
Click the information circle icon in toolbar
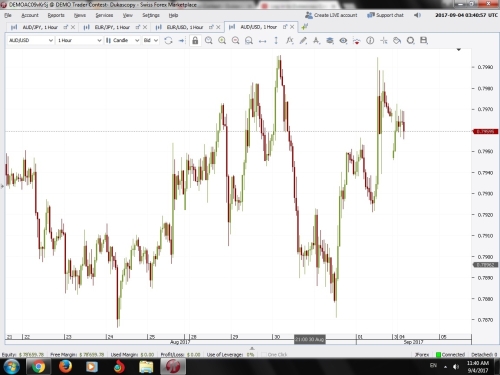coord(370,41)
